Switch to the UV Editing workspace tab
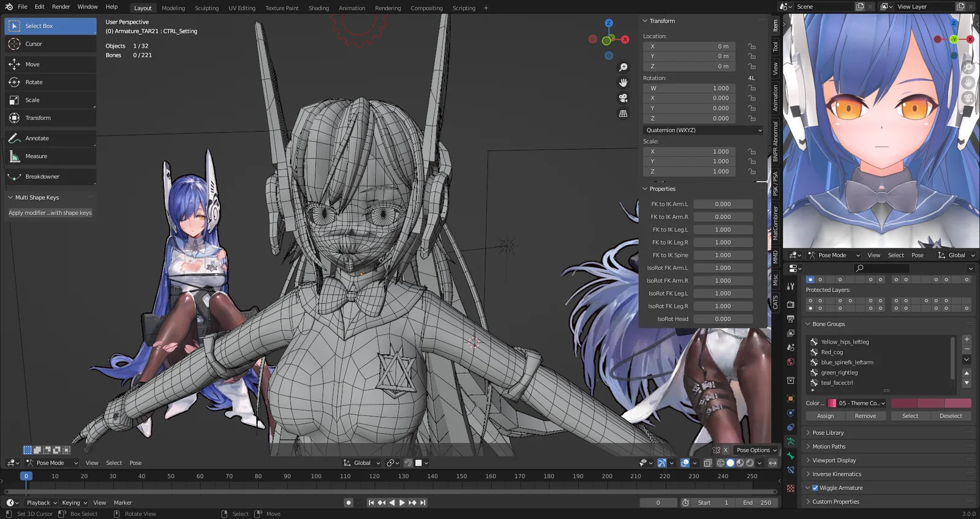980x519 pixels. (242, 8)
